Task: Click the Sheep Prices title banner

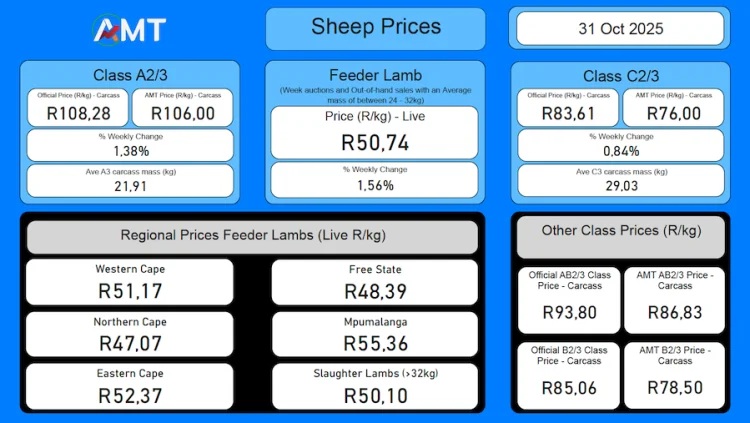Action: click(x=375, y=28)
